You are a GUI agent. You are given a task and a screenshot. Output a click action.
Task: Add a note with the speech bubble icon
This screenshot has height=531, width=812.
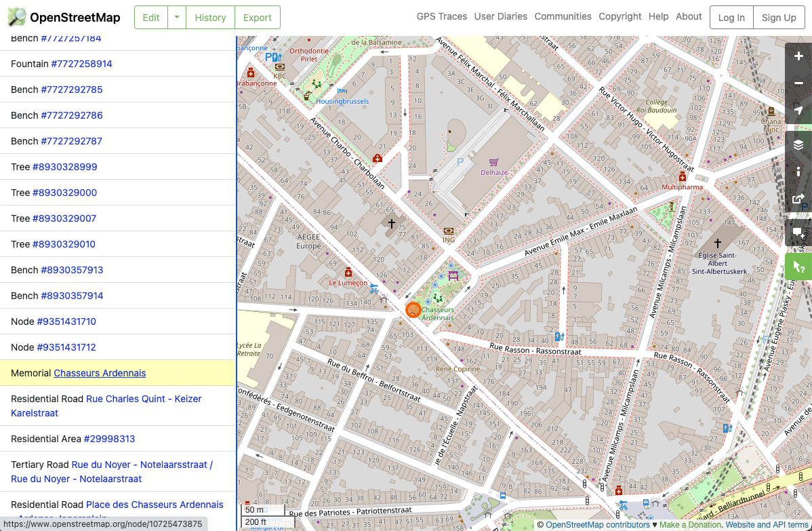pos(798,233)
